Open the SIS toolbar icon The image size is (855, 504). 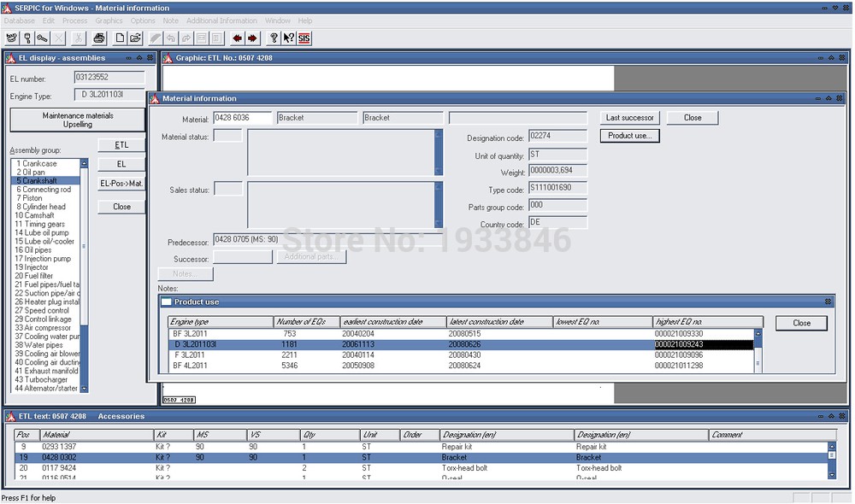pos(304,38)
